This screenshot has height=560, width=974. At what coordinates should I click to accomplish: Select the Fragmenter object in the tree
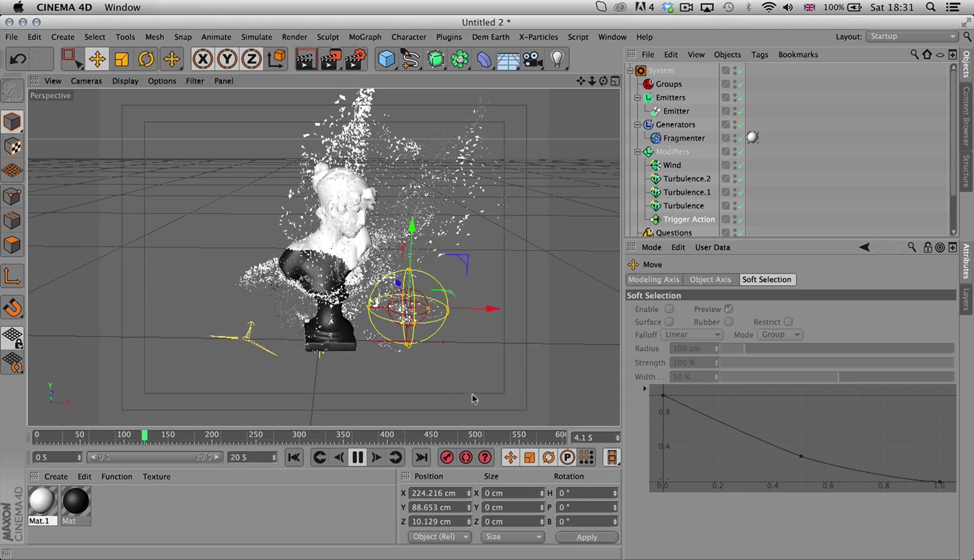684,138
